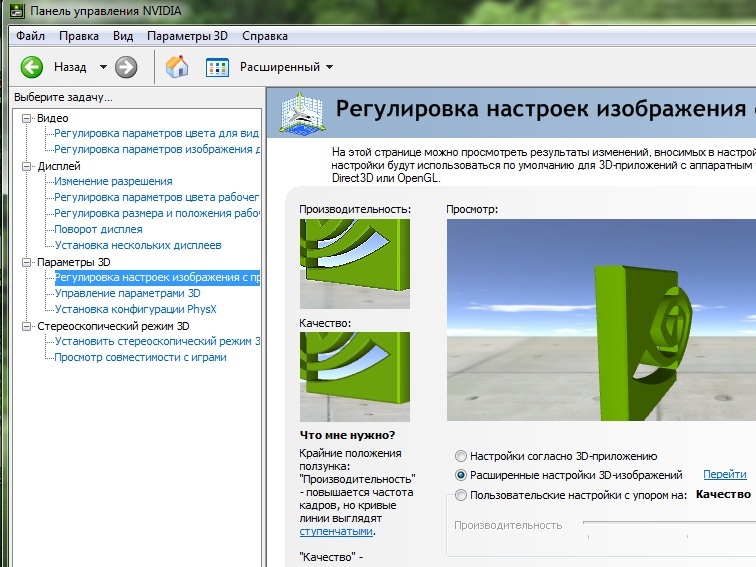Click the Производительность-Качество slider track
This screenshot has height=567, width=756.
pos(669,522)
